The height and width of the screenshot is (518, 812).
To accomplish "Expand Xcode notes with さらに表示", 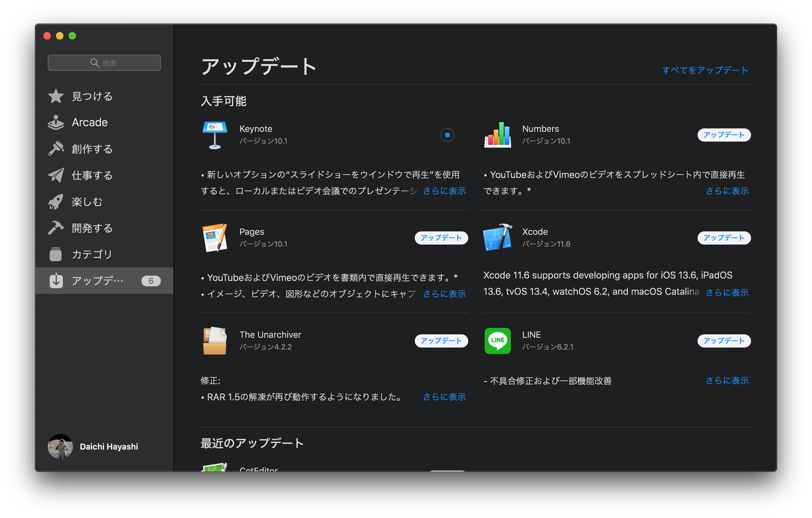I will [x=727, y=293].
